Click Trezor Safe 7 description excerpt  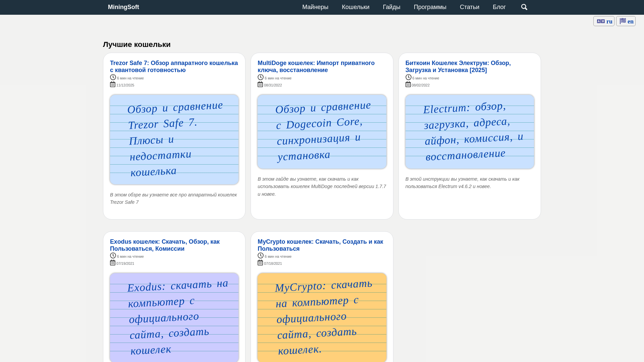[173, 198]
